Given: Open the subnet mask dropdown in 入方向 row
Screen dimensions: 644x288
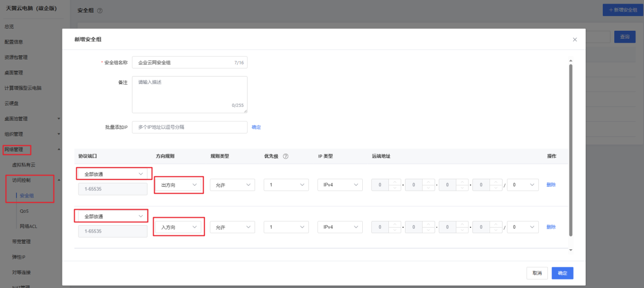Looking at the screenshot, I should (523, 227).
